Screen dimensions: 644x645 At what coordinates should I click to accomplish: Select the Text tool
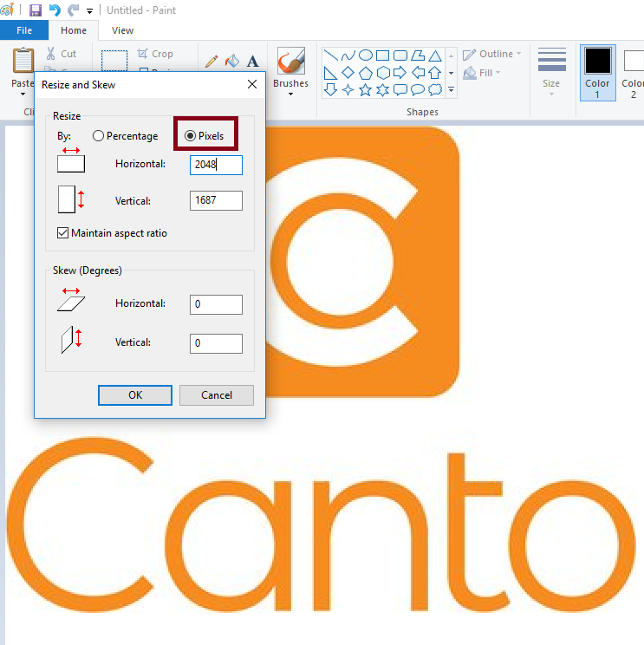[x=252, y=62]
